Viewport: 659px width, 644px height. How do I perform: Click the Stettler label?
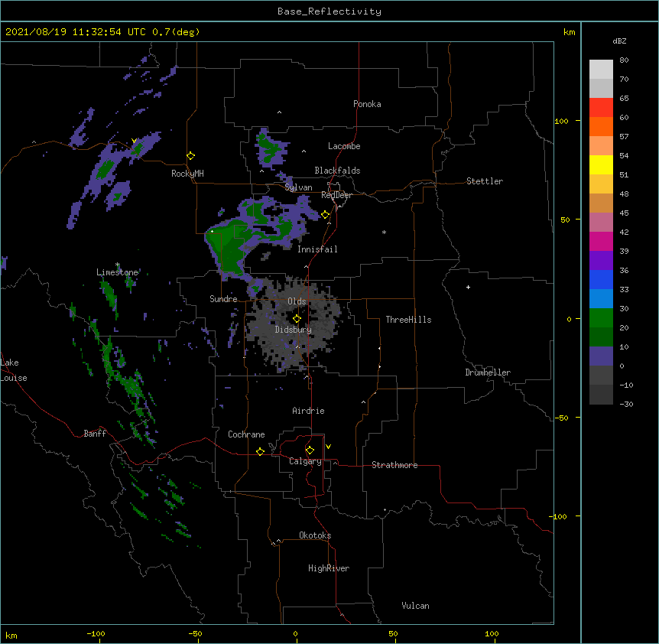point(485,181)
